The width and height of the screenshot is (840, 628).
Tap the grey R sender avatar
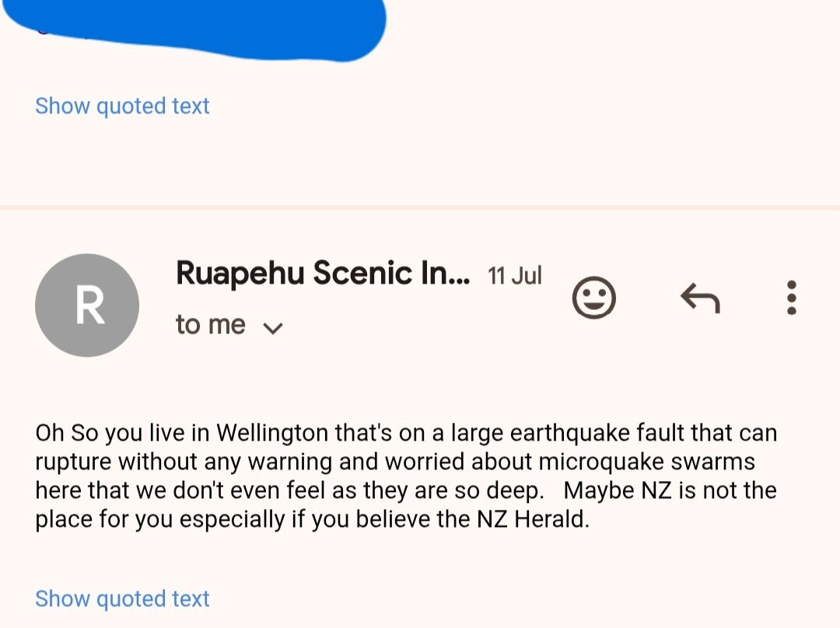point(87,305)
